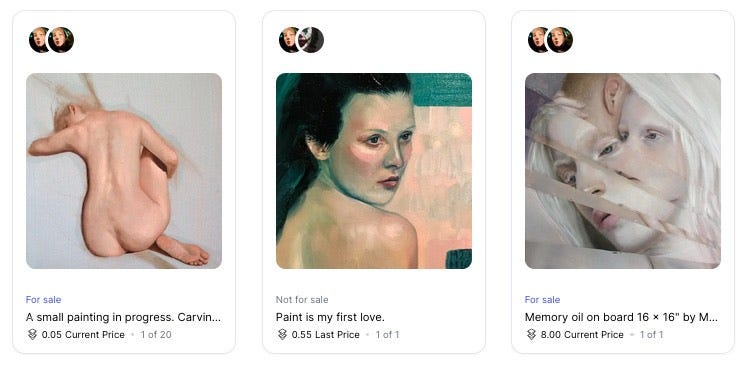Click the currency icon beside 0.05 Current Price
743x366 pixels.
point(32,335)
